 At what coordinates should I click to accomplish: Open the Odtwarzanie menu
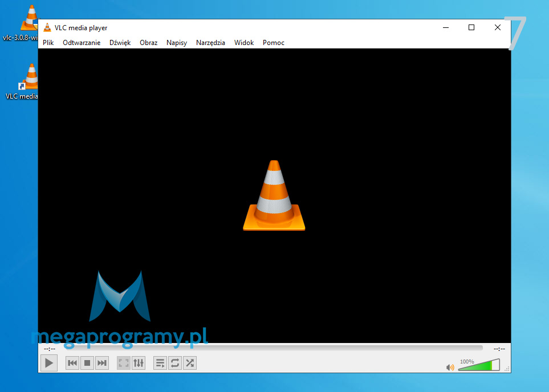82,43
